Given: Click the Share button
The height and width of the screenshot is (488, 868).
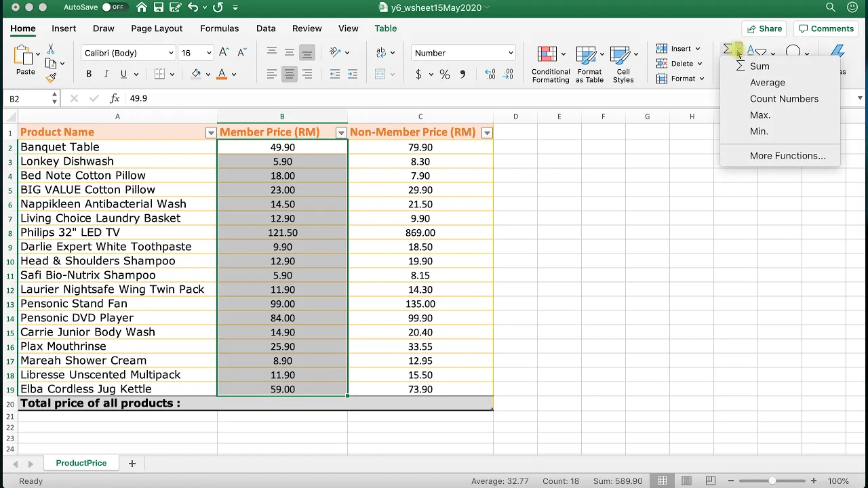Looking at the screenshot, I should (x=763, y=28).
